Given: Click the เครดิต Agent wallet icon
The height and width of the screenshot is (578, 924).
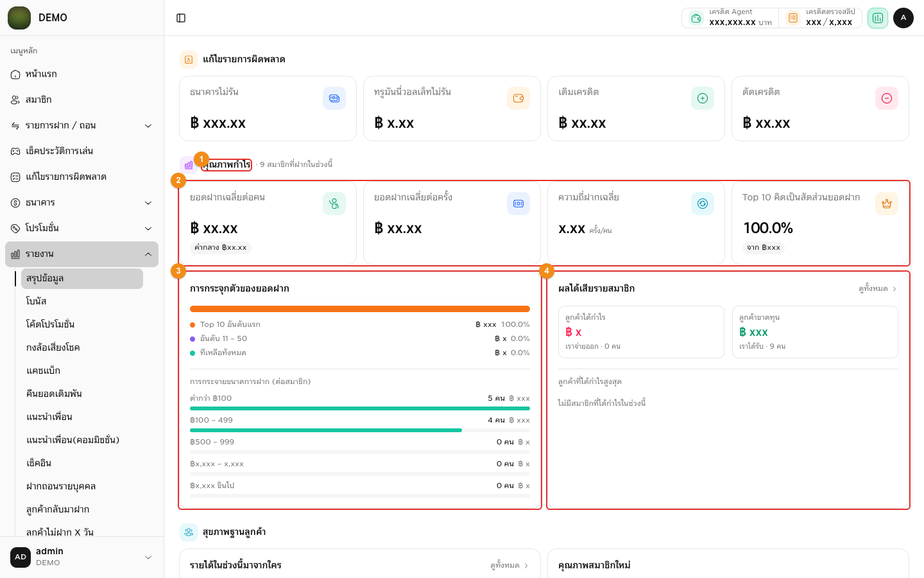Looking at the screenshot, I should [696, 18].
